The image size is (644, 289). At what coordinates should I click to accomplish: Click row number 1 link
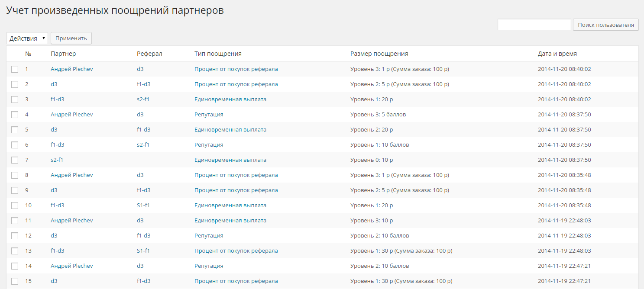click(x=26, y=69)
